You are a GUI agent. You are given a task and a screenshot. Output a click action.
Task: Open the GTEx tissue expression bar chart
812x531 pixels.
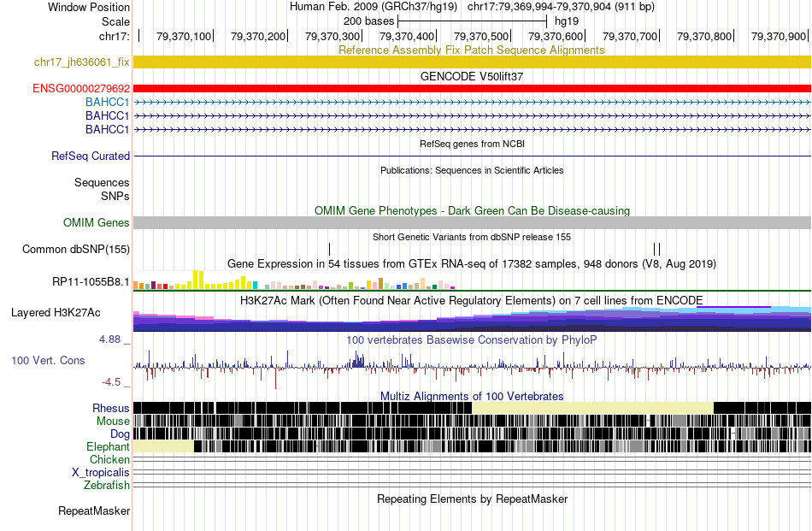point(294,280)
